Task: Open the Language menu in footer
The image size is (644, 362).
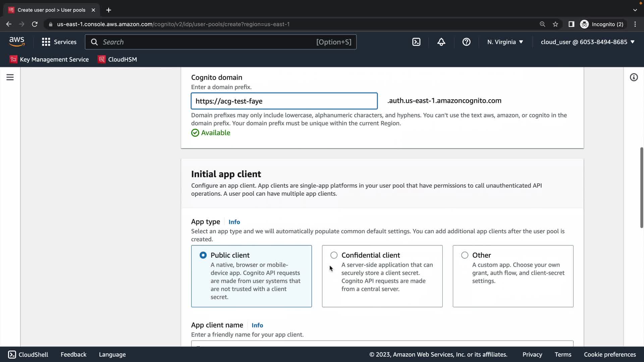Action: (x=112, y=354)
